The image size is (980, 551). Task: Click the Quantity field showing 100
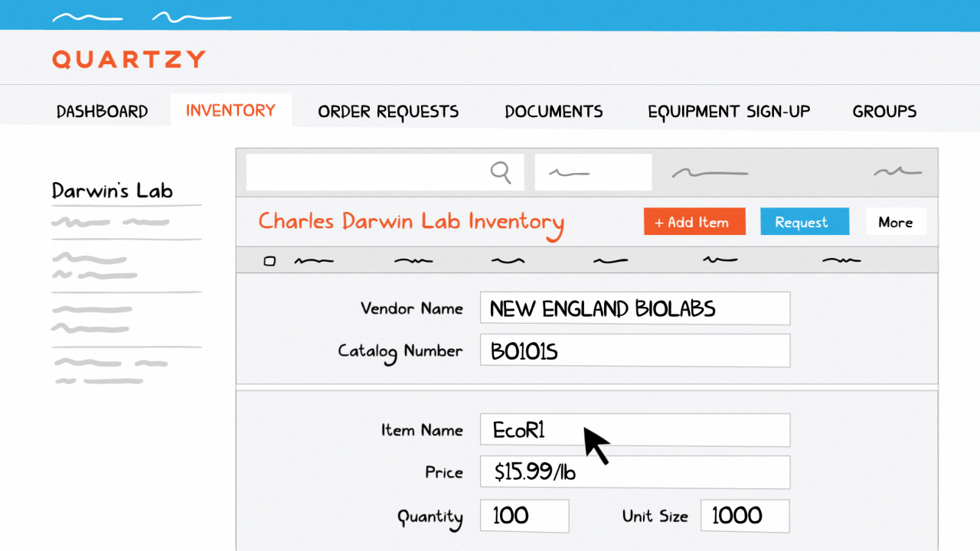pos(524,516)
